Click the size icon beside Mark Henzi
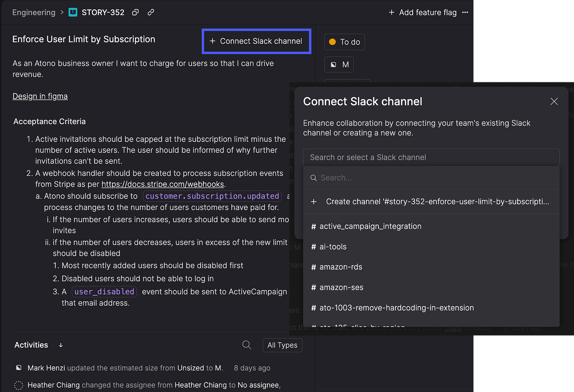This screenshot has height=392, width=574. point(19,368)
